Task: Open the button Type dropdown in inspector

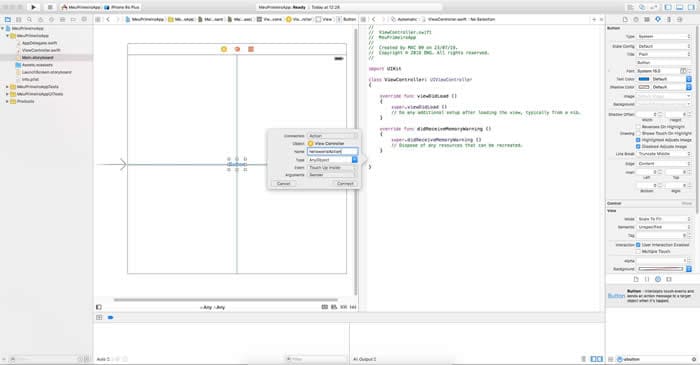Action: point(664,37)
